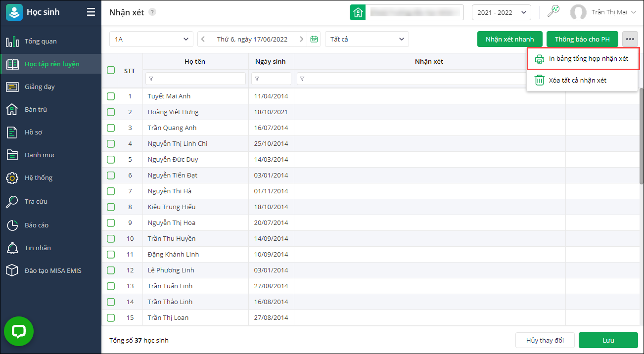Open school year 2021 - 2022 dropdown
The width and height of the screenshot is (644, 354).
pyautogui.click(x=502, y=12)
